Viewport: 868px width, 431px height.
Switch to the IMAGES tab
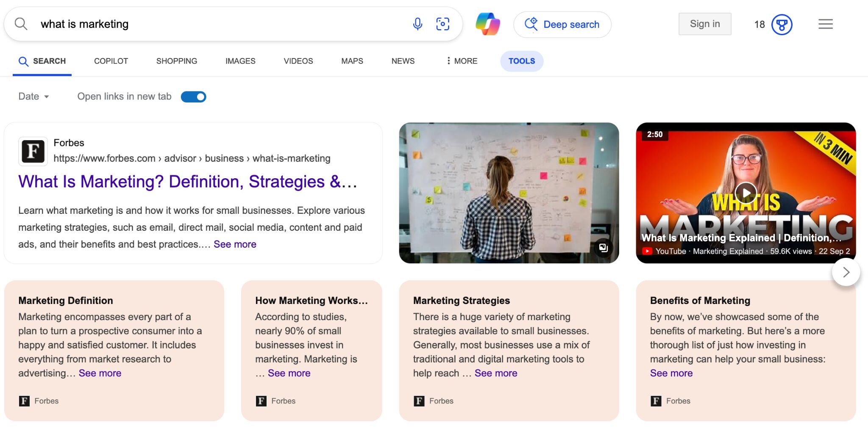(x=240, y=61)
